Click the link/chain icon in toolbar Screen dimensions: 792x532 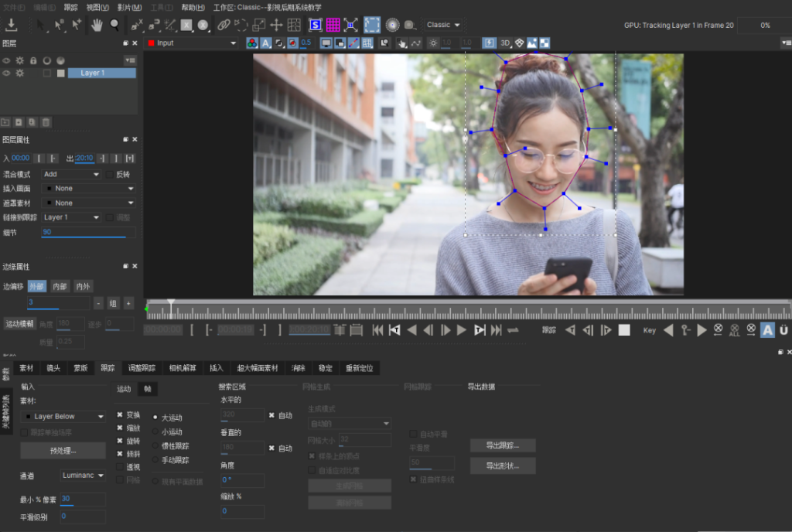click(x=224, y=25)
